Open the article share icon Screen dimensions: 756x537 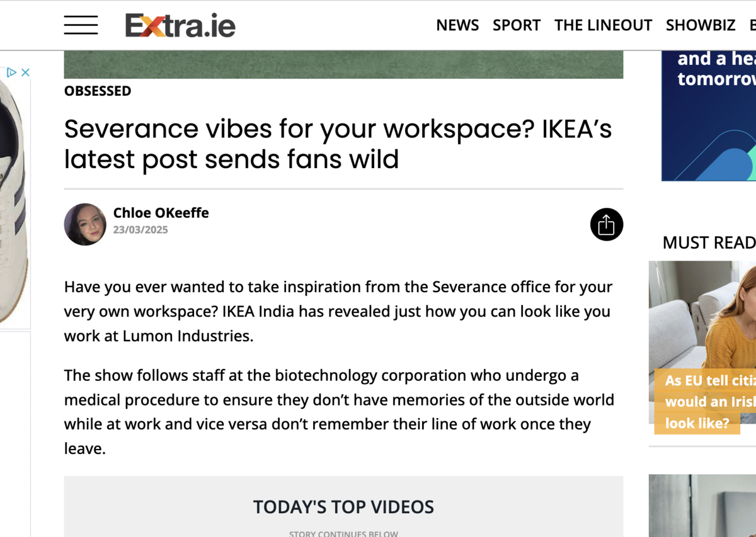(606, 224)
